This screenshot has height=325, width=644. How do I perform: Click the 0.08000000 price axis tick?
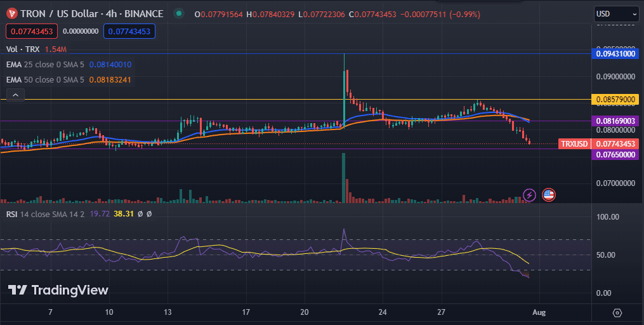[x=615, y=130]
